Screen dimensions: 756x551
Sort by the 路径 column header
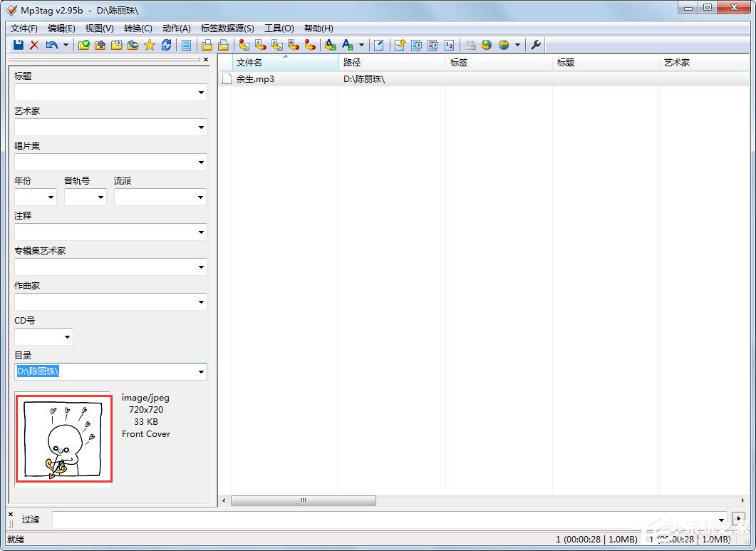click(x=393, y=62)
